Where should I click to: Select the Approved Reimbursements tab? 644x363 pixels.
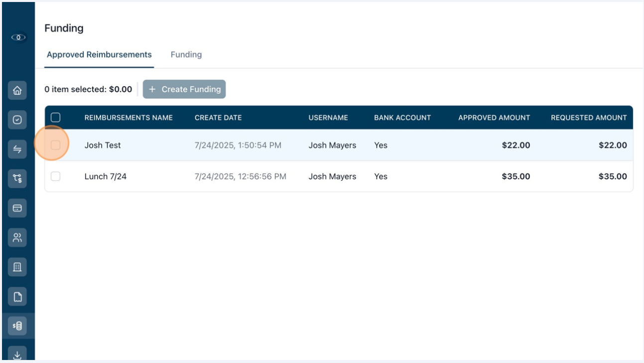point(99,54)
